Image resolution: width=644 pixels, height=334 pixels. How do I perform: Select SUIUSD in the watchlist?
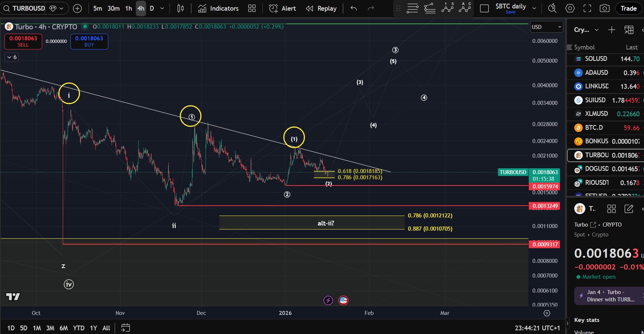coord(605,100)
